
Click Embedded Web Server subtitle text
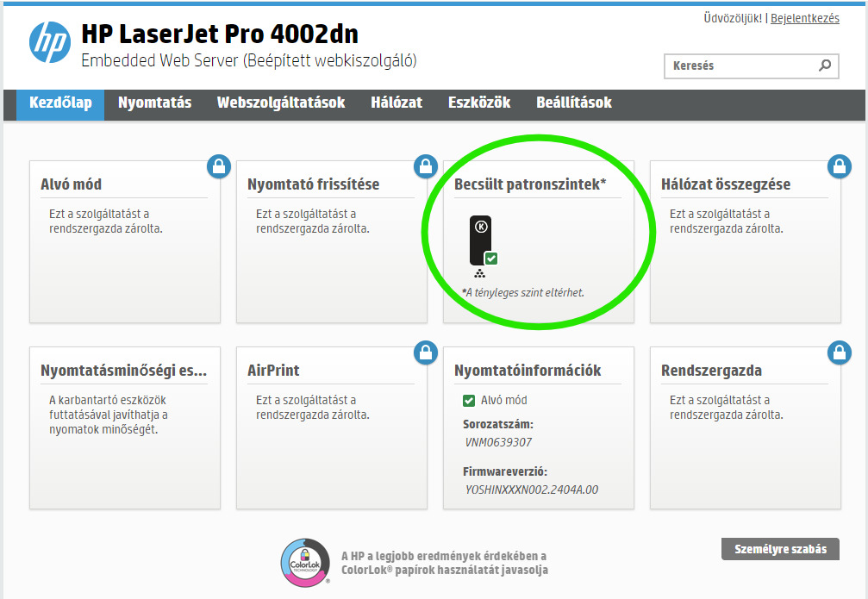click(x=248, y=60)
